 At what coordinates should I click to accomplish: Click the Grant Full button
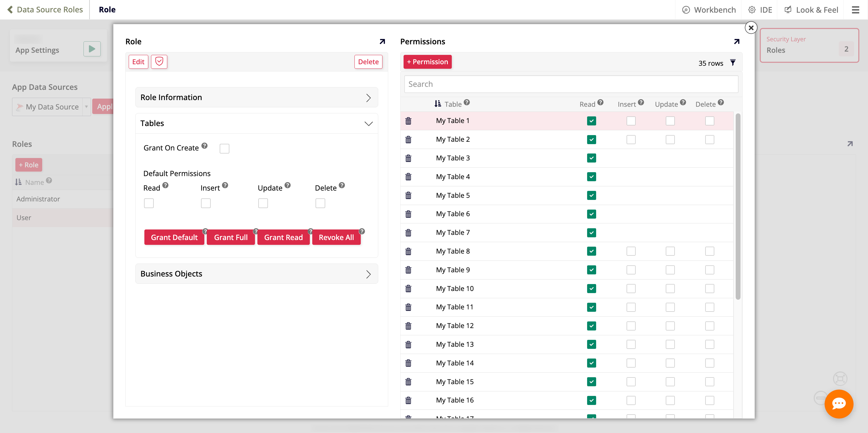coord(231,237)
